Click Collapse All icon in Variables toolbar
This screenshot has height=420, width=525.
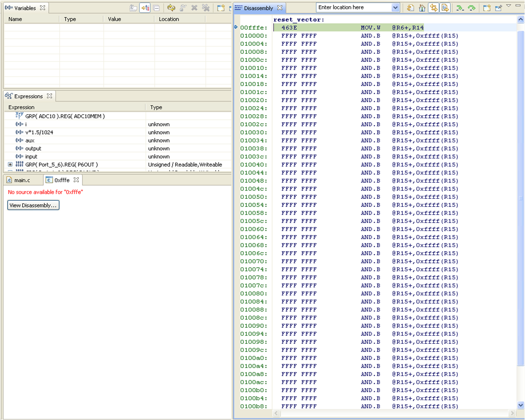tap(156, 8)
